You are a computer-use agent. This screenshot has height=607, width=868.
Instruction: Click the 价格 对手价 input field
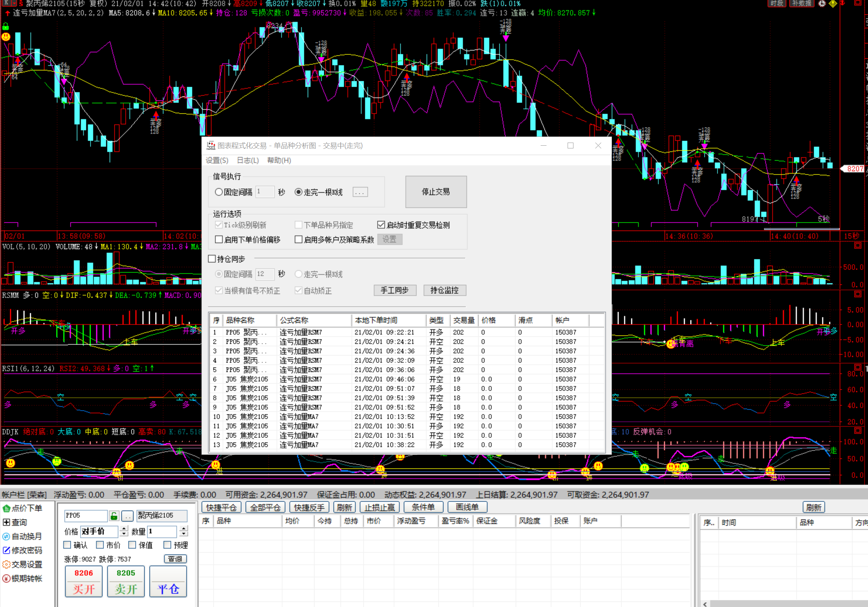pyautogui.click(x=99, y=531)
